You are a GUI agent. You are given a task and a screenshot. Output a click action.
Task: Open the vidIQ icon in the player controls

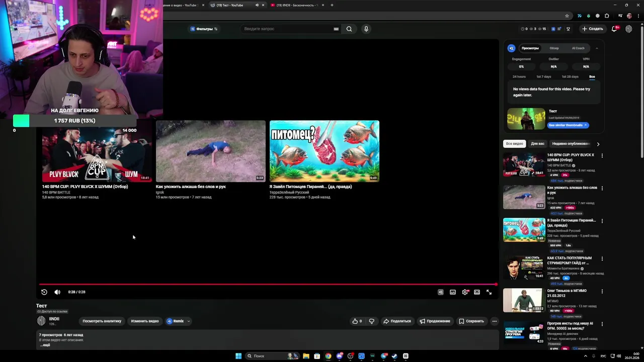(x=441, y=292)
